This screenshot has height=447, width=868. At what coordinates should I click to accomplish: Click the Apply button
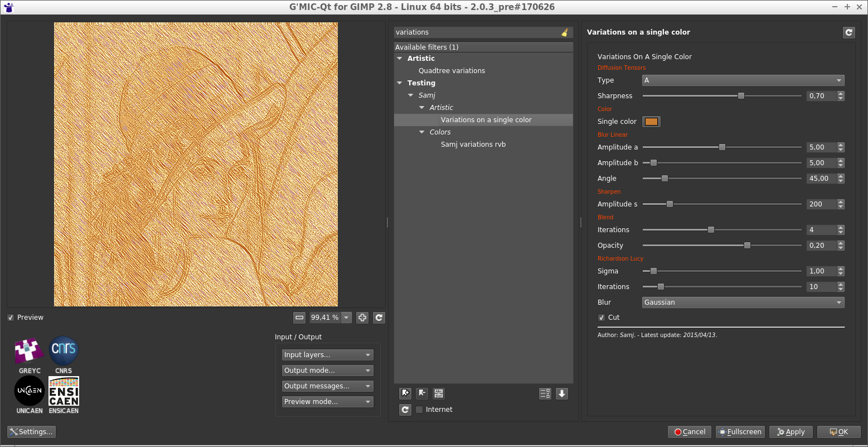(791, 432)
